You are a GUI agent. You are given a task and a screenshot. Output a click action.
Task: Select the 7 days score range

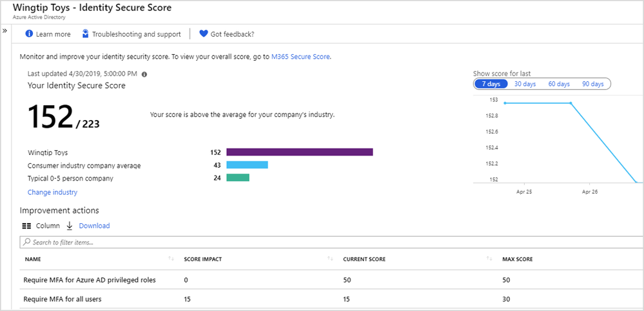tap(491, 84)
